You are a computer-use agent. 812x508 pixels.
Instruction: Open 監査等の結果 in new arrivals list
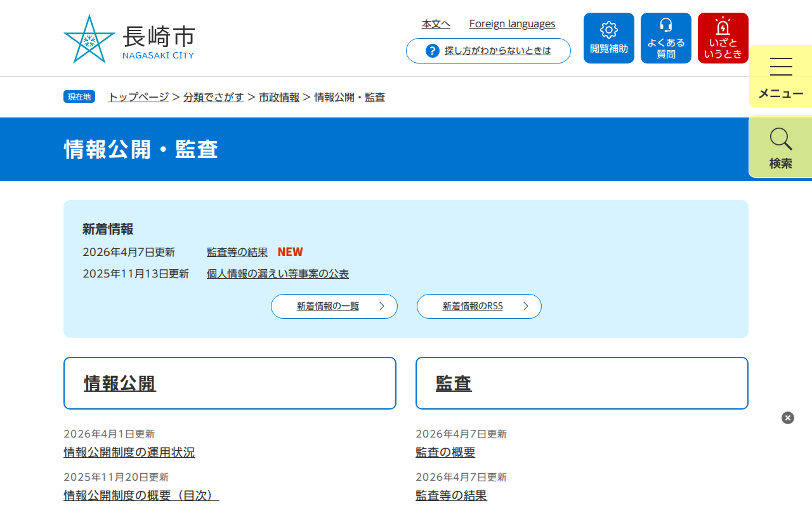point(237,252)
